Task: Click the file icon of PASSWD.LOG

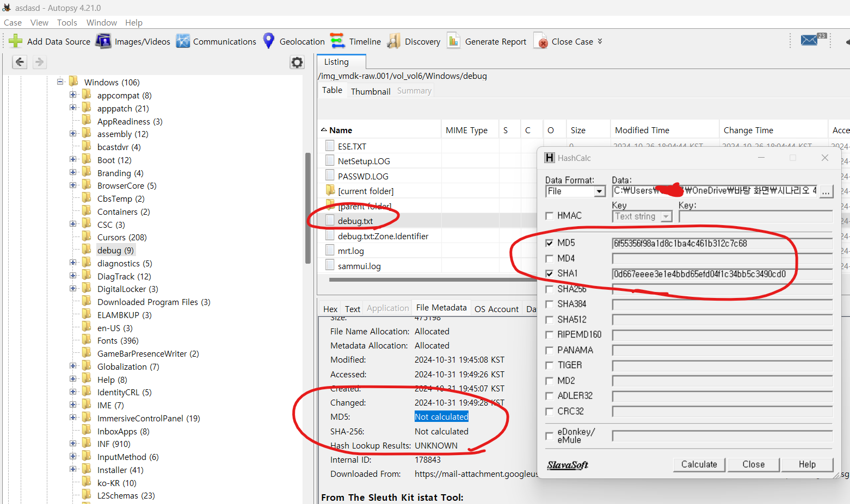Action: (x=330, y=176)
